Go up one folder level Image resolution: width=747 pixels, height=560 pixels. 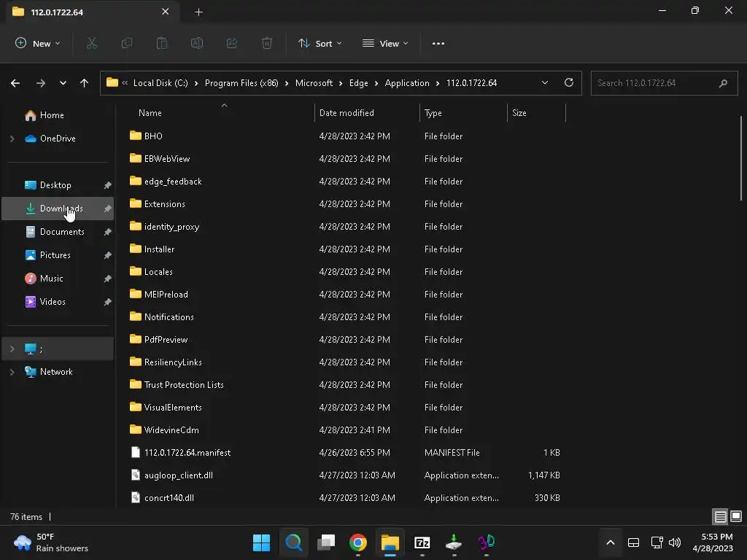85,83
